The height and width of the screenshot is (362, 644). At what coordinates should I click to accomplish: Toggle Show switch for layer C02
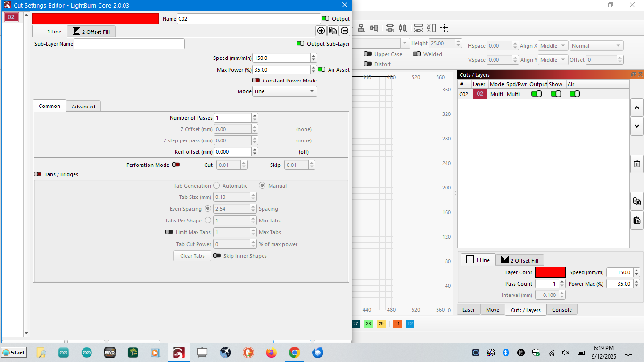click(556, 94)
